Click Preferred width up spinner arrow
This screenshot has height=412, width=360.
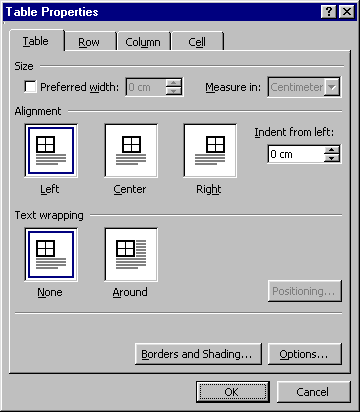(x=174, y=83)
